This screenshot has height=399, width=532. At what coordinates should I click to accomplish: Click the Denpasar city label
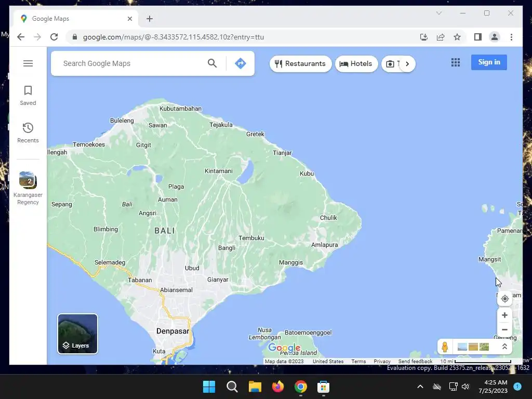(172, 331)
